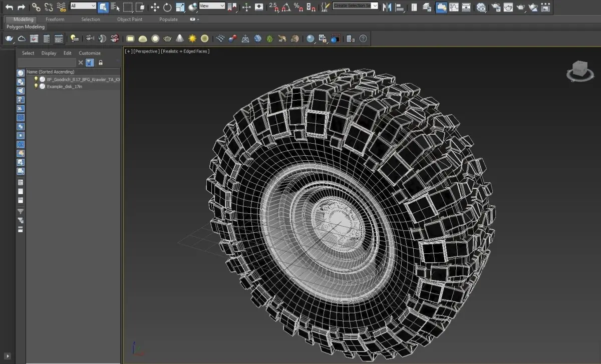Activate Unlink Selection tool
This screenshot has height=364, width=601.
tap(49, 7)
